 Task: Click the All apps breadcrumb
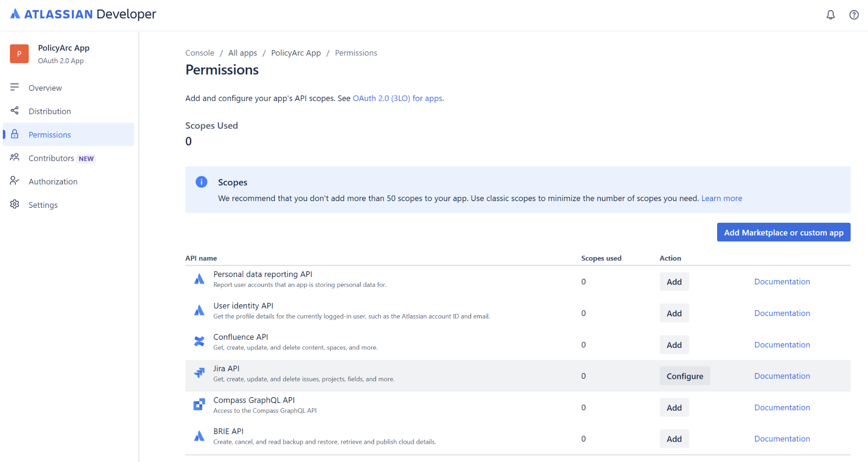coord(242,53)
